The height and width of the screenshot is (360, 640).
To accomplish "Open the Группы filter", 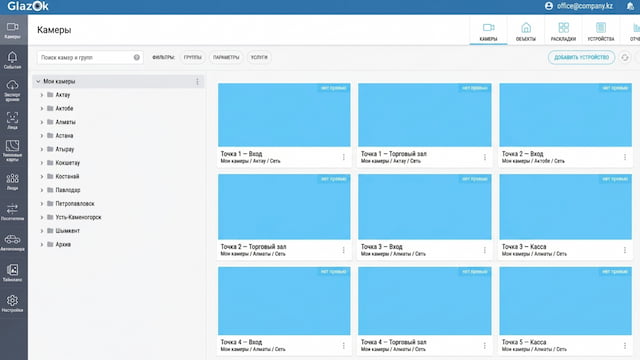I will click(x=193, y=58).
